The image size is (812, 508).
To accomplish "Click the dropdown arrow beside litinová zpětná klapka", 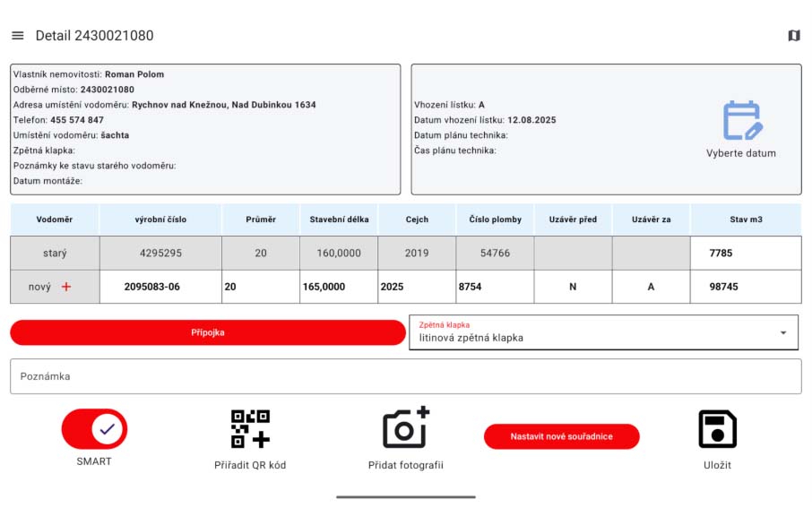I will tap(783, 332).
